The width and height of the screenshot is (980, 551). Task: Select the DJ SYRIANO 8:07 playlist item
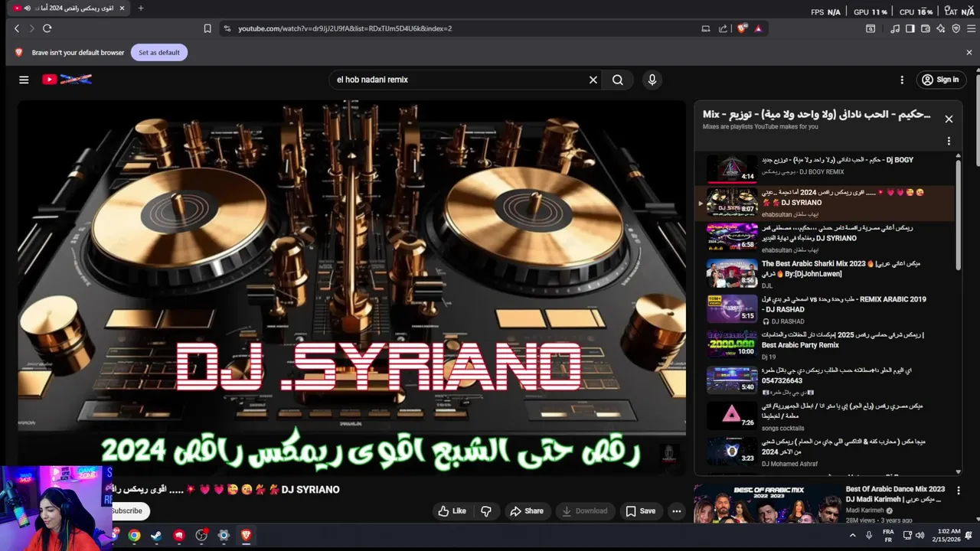point(825,203)
